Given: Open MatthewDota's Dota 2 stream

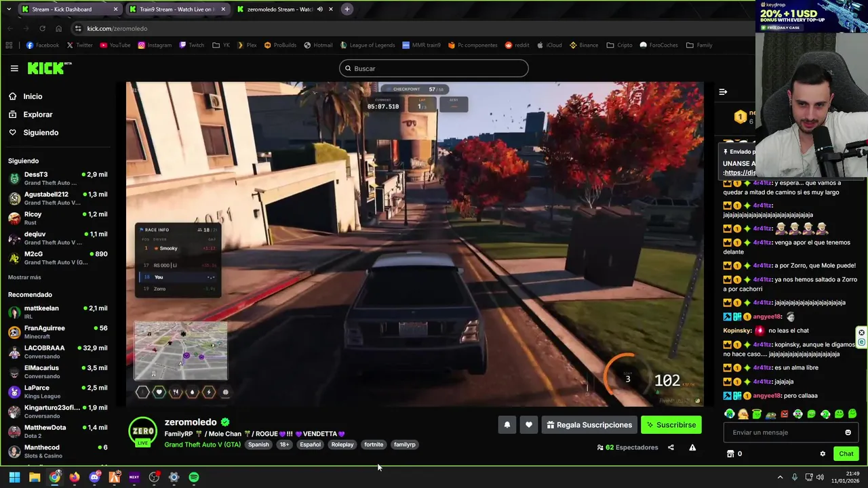Looking at the screenshot, I should pos(58,431).
